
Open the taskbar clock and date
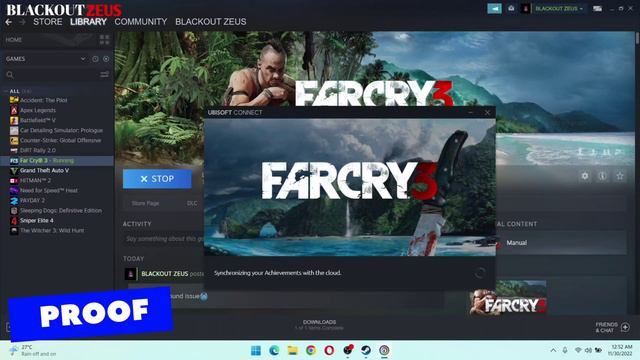point(620,350)
